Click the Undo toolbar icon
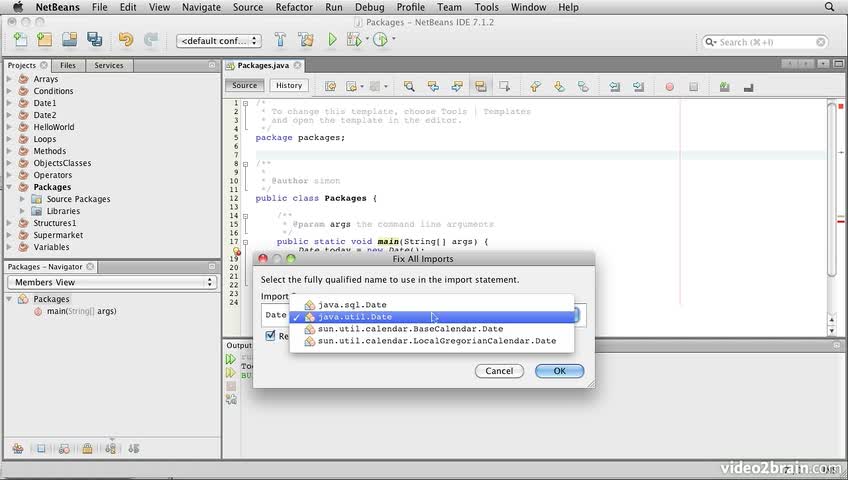848x480 pixels. 125,39
